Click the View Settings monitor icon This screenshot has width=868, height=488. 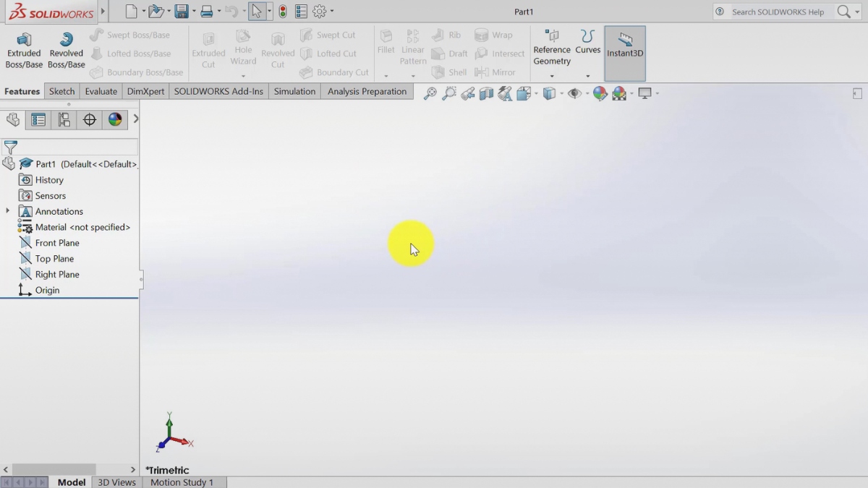pyautogui.click(x=644, y=93)
